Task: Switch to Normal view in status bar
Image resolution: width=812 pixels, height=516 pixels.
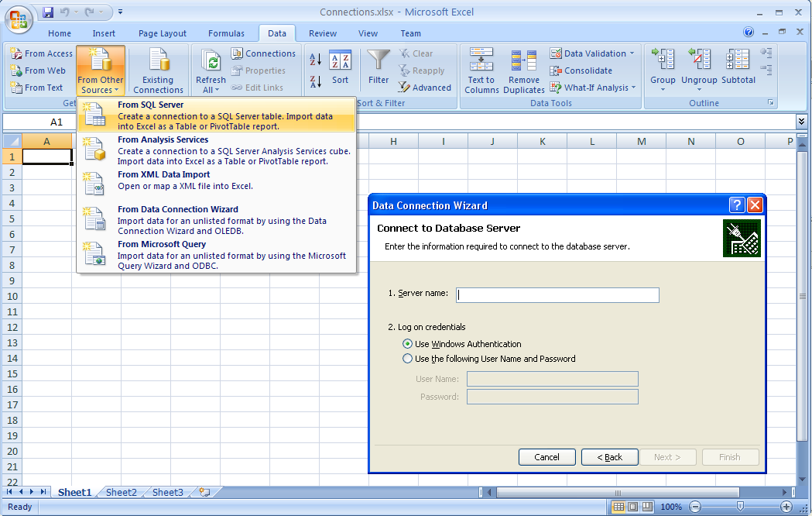Action: [618, 507]
